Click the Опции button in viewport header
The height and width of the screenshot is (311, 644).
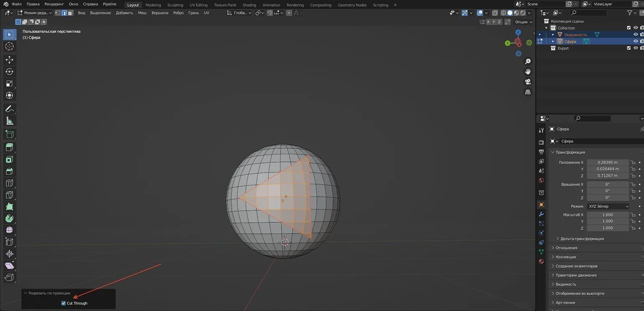(x=523, y=22)
